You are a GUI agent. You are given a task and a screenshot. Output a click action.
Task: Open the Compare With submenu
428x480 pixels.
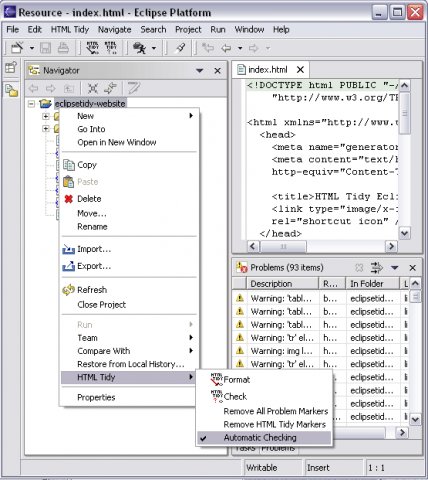pos(130,351)
